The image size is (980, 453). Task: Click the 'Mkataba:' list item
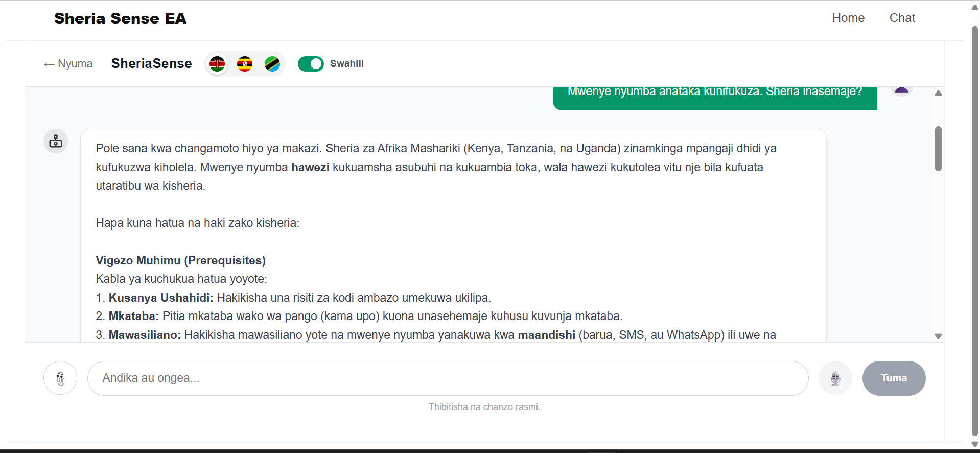359,316
